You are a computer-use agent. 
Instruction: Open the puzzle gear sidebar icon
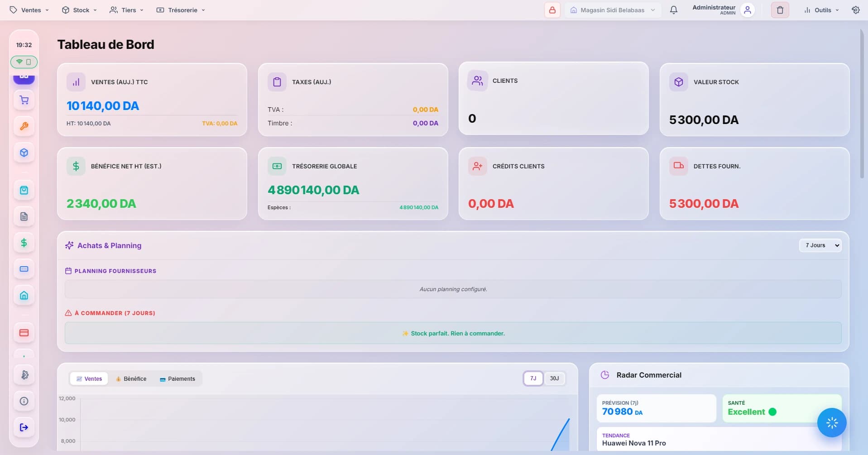(24, 375)
